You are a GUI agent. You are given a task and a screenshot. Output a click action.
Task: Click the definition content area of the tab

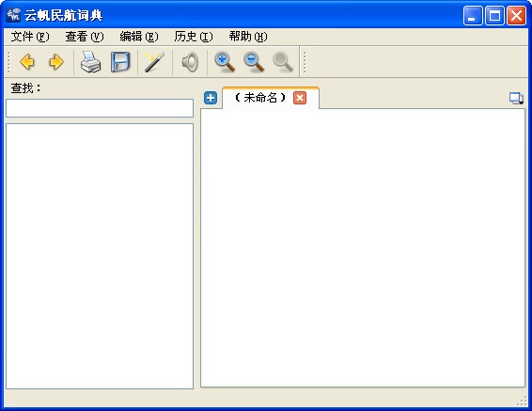363,247
